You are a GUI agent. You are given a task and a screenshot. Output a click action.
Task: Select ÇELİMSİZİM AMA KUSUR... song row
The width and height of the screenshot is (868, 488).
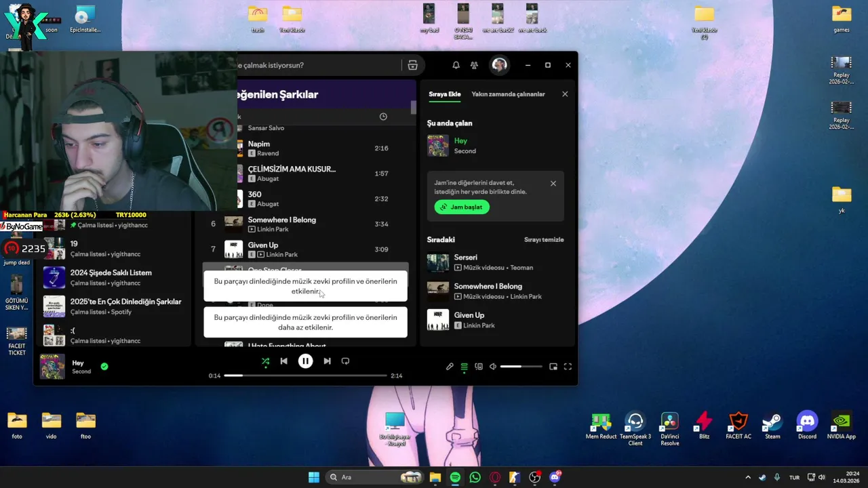pyautogui.click(x=323, y=174)
